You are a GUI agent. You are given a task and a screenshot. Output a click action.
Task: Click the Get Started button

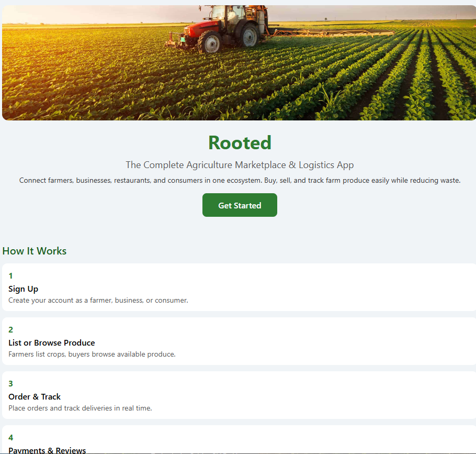[240, 205]
